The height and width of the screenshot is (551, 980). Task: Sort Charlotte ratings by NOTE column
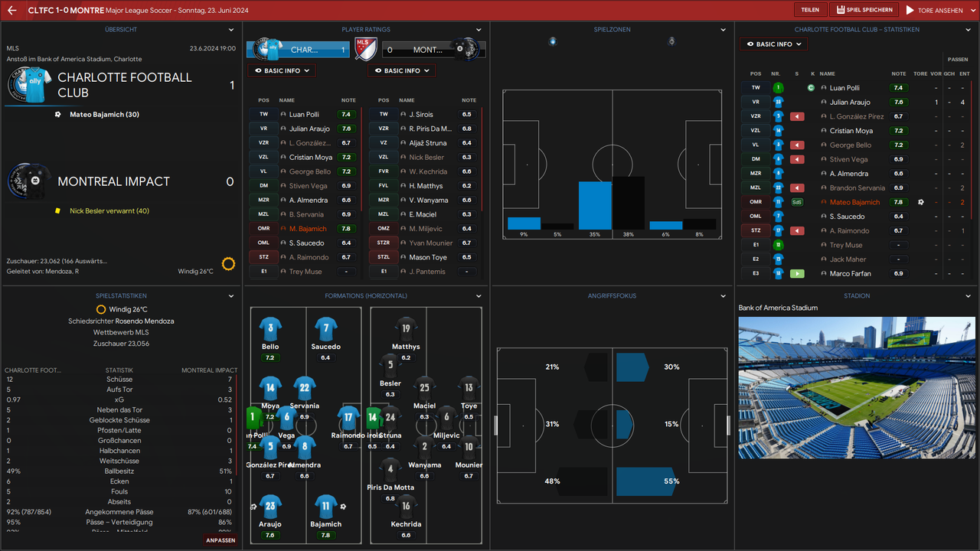[x=348, y=100]
